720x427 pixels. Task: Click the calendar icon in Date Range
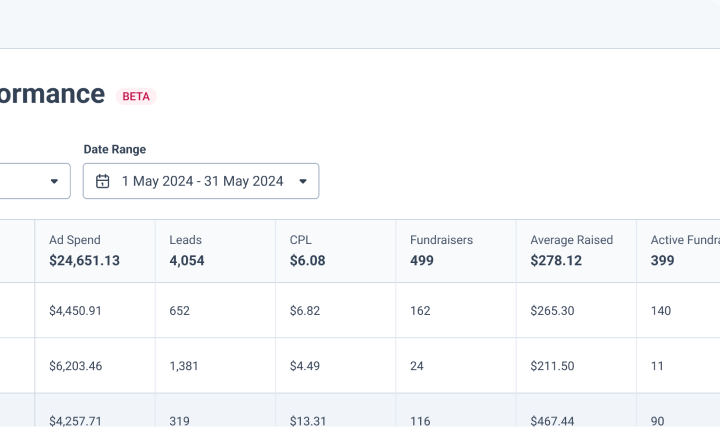102,181
